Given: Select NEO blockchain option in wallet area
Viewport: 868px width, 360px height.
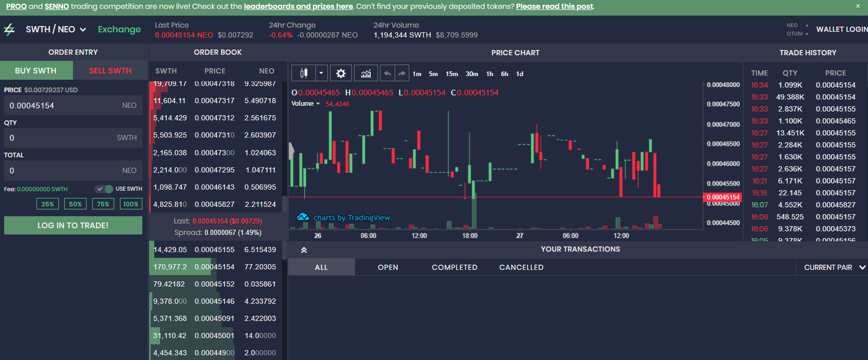Looking at the screenshot, I should [x=797, y=25].
